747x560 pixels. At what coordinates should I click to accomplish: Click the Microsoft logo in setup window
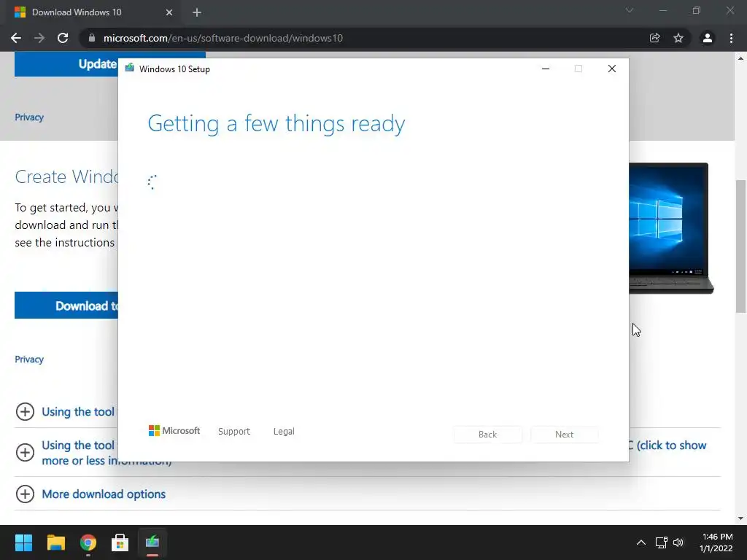click(174, 430)
